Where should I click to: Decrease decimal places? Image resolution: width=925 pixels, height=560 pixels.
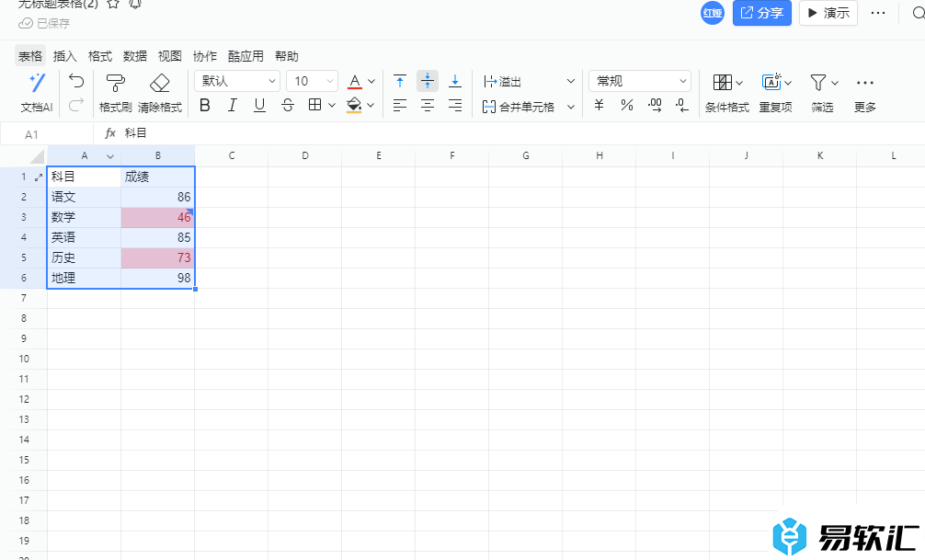pyautogui.click(x=682, y=106)
